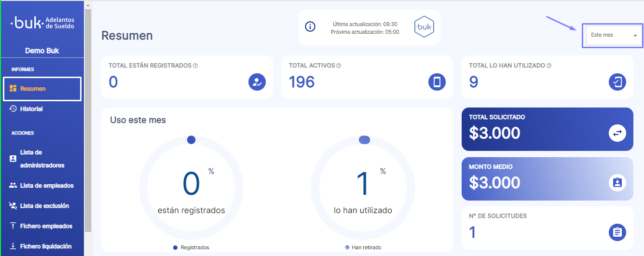Open the Este mes period dropdown
Image resolution: width=644 pixels, height=256 pixels.
(x=612, y=35)
